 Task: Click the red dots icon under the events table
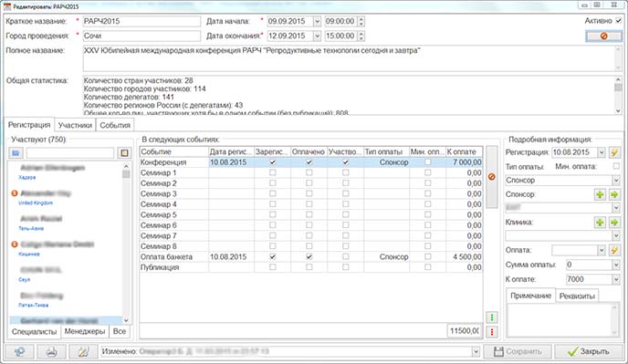pyautogui.click(x=492, y=331)
